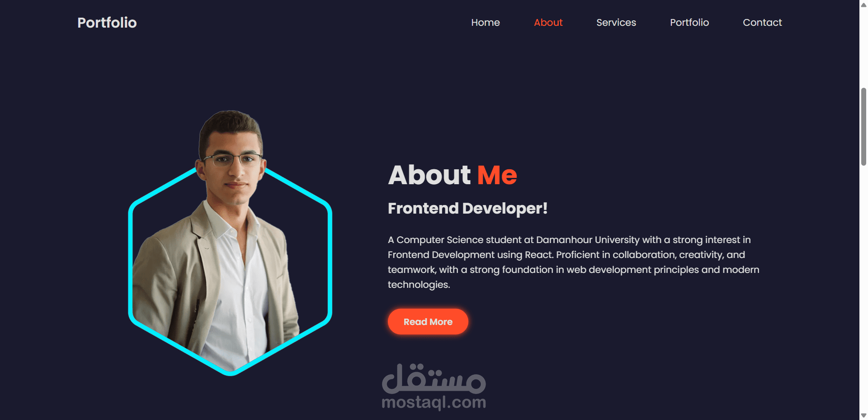Click the "Frontend Developer!" subtitle
868x420 pixels.
click(x=467, y=209)
